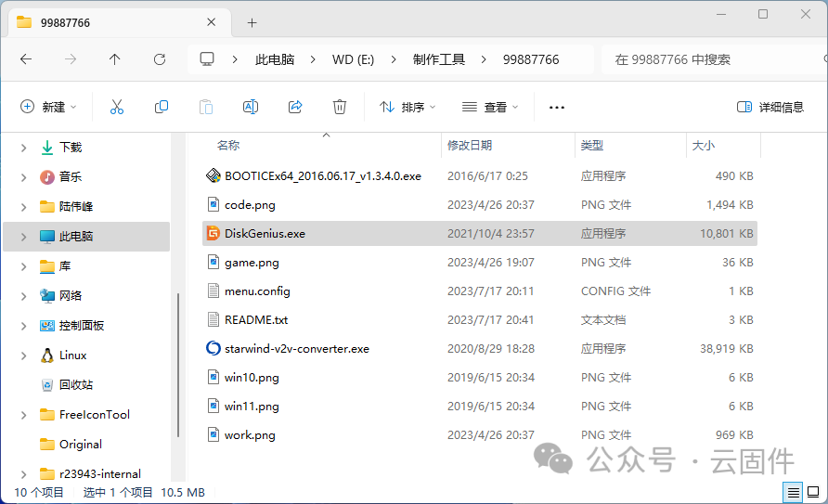828x504 pixels.
Task: Expand the 音乐 tree node
Action: tap(23, 177)
